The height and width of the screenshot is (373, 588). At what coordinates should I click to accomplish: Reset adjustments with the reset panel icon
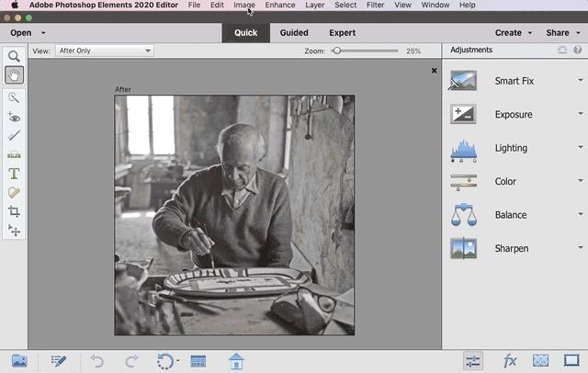(561, 50)
